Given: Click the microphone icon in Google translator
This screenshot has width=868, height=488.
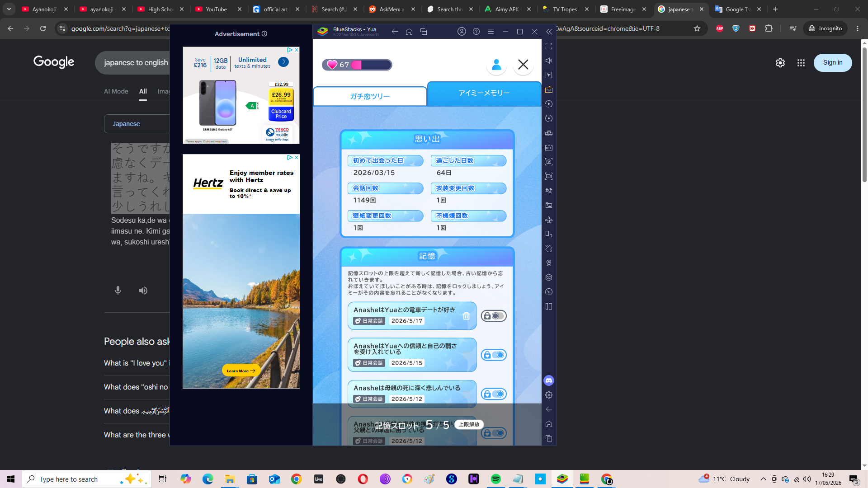Looking at the screenshot, I should [118, 291].
